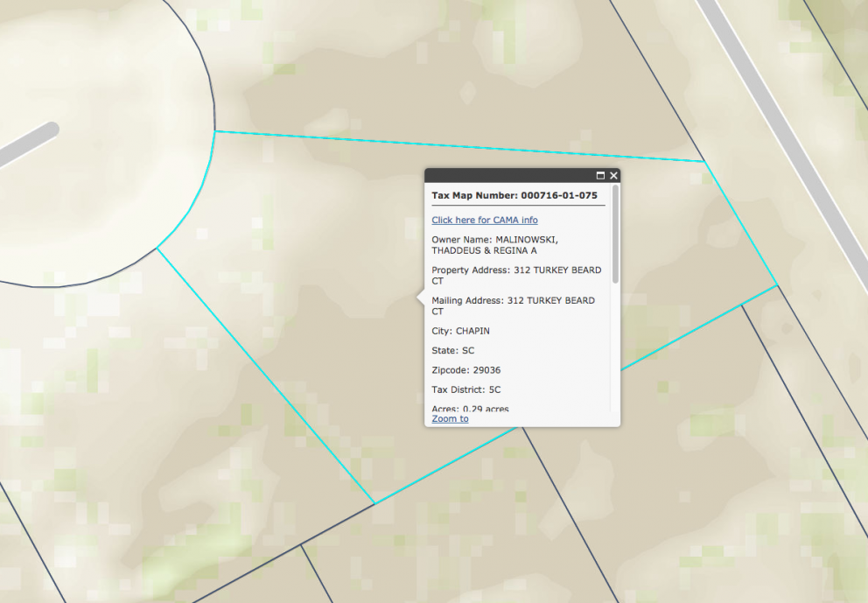This screenshot has width=868, height=603.
Task: Click the 'Zoom to' link
Action: coord(450,418)
